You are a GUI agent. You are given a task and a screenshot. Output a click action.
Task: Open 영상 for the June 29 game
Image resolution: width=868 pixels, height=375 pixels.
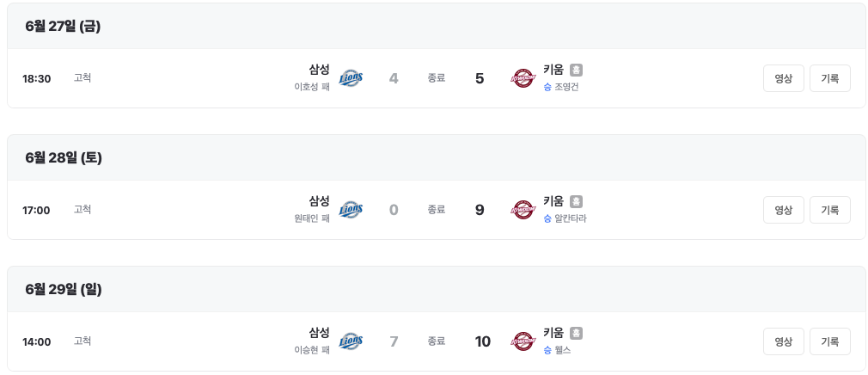(x=783, y=341)
